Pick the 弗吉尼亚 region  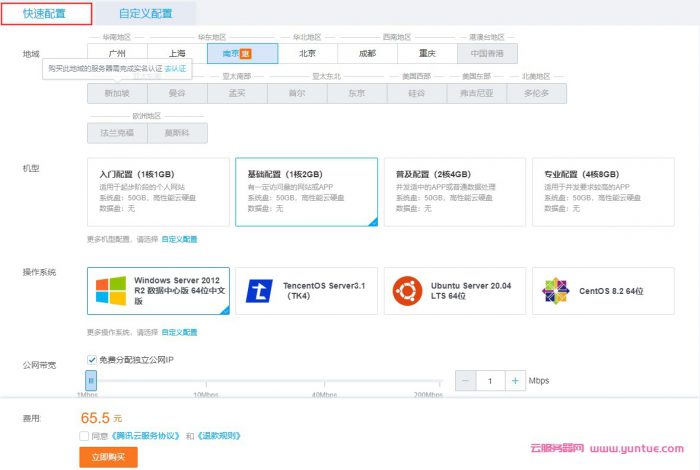pyautogui.click(x=476, y=93)
